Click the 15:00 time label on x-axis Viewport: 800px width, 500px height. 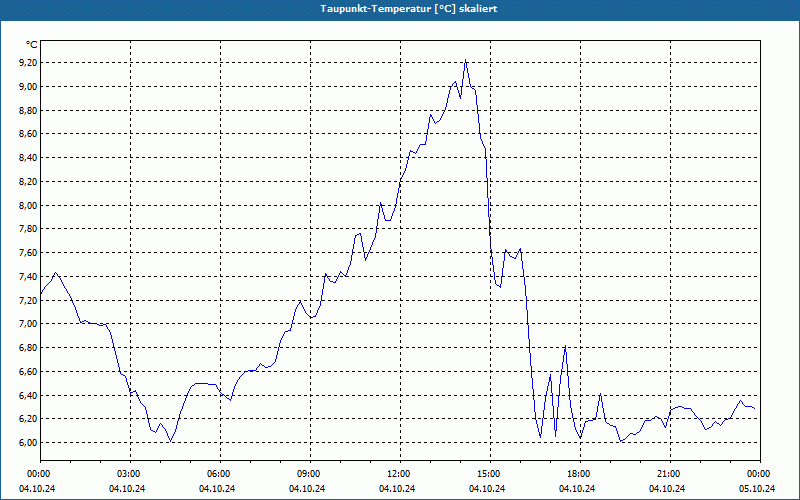[x=490, y=474]
